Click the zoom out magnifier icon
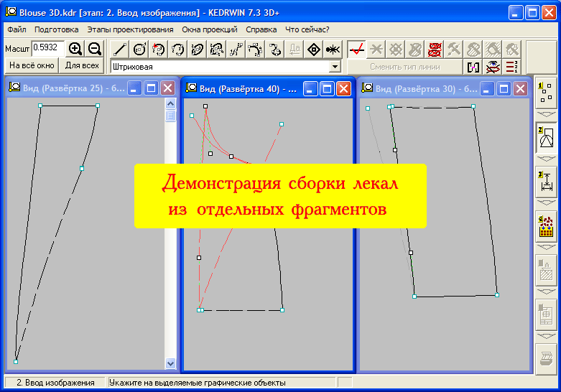 (94, 49)
